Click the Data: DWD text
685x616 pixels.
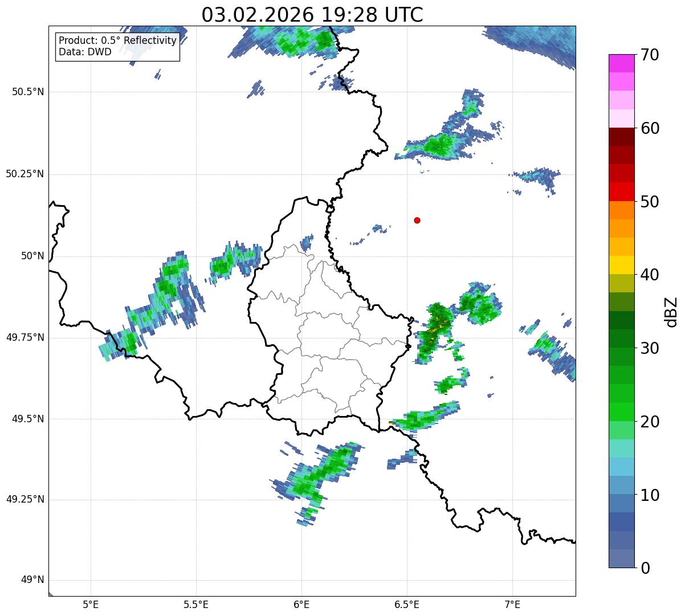click(85, 52)
